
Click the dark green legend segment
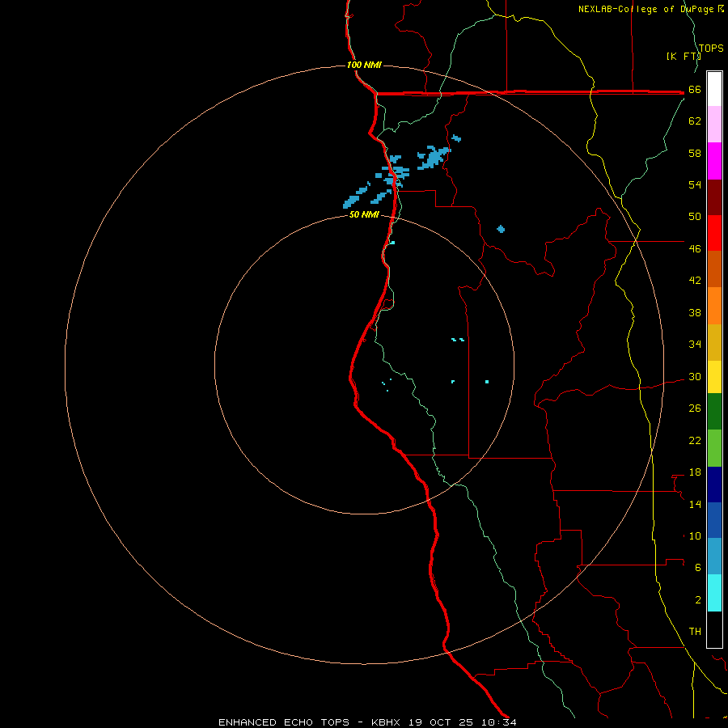[x=714, y=412]
